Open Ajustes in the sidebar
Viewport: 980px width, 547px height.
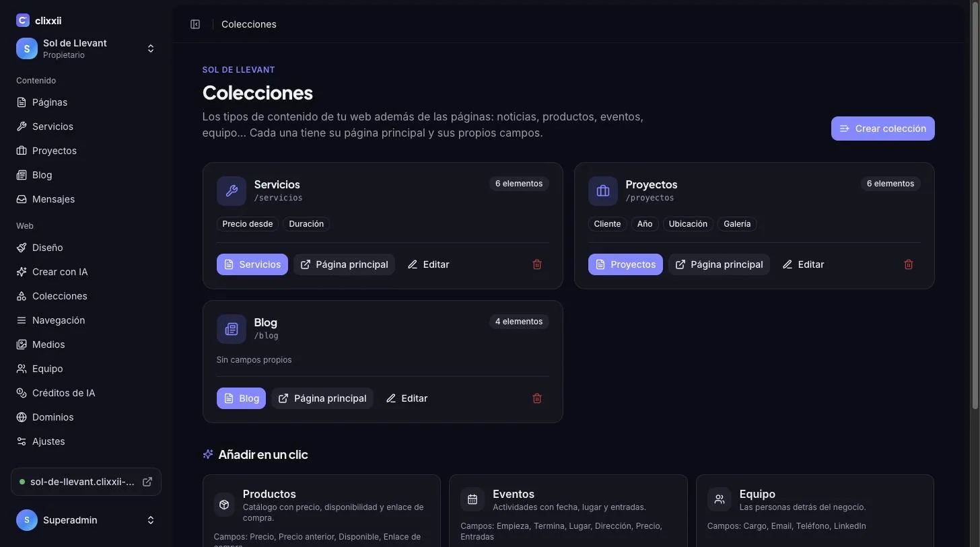(86, 441)
